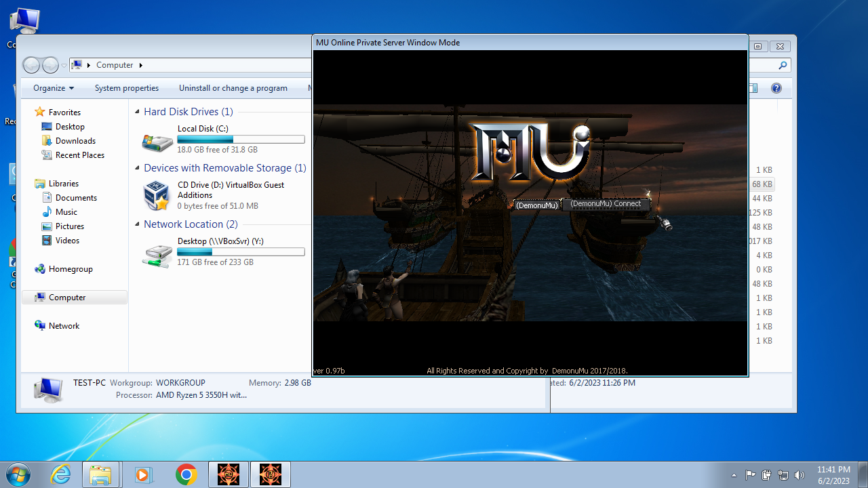This screenshot has height=488, width=868.
Task: Open the network tray icon
Action: pos(783,475)
